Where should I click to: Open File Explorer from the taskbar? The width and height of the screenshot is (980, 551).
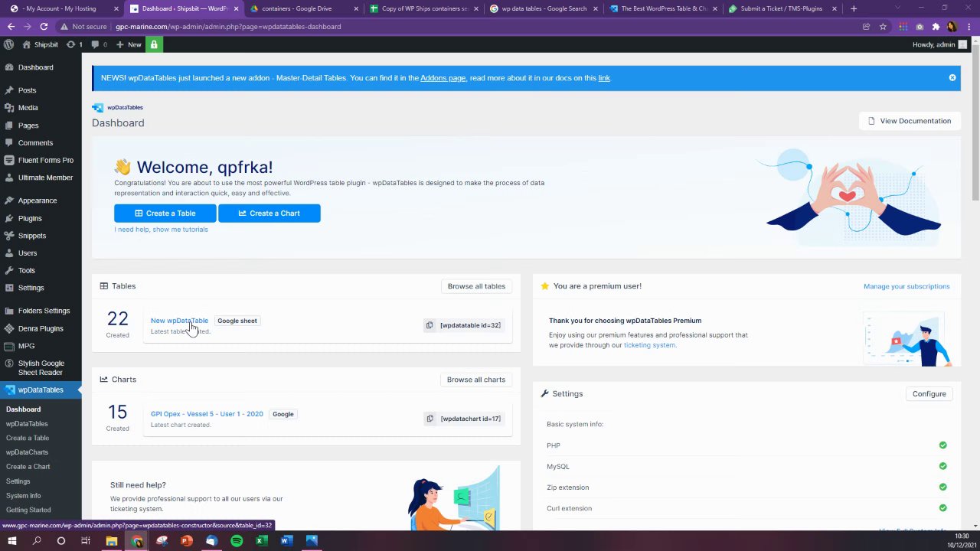(112, 540)
